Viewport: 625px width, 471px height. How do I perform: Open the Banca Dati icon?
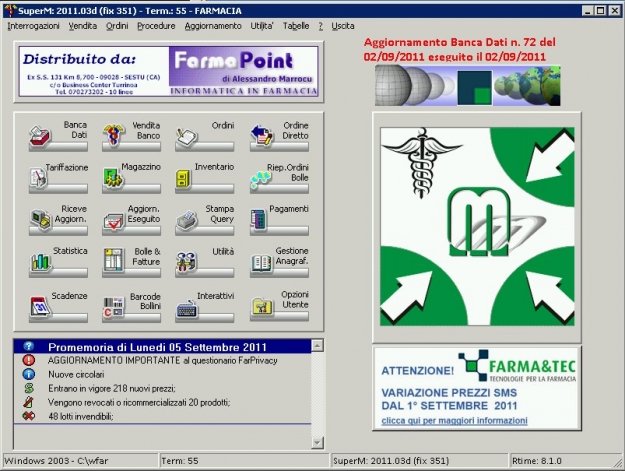click(x=40, y=136)
